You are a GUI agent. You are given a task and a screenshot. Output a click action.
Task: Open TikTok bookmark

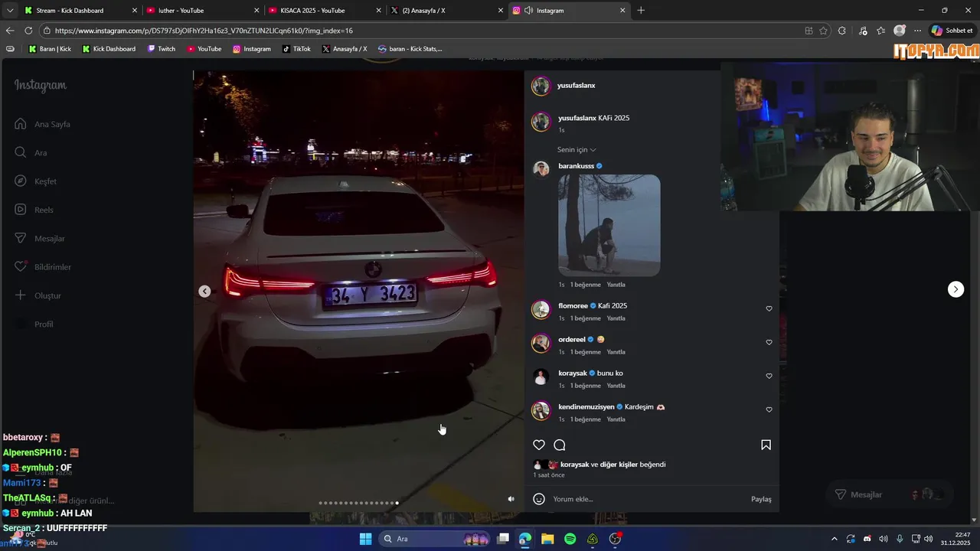[x=296, y=48]
